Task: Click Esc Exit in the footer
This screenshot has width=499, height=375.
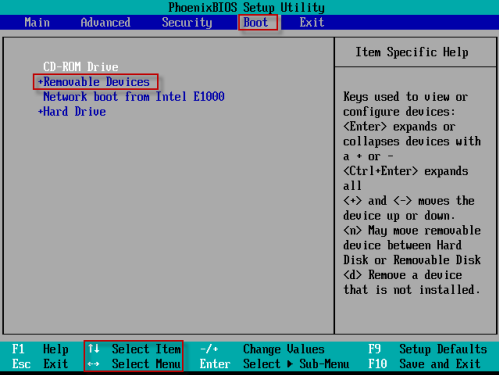Action: pyautogui.click(x=40, y=364)
